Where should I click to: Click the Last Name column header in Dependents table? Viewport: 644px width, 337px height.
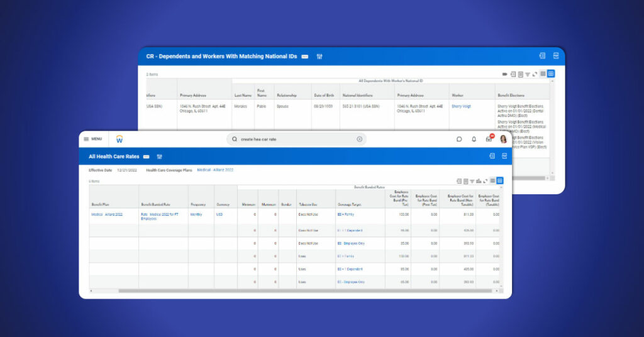pos(243,95)
